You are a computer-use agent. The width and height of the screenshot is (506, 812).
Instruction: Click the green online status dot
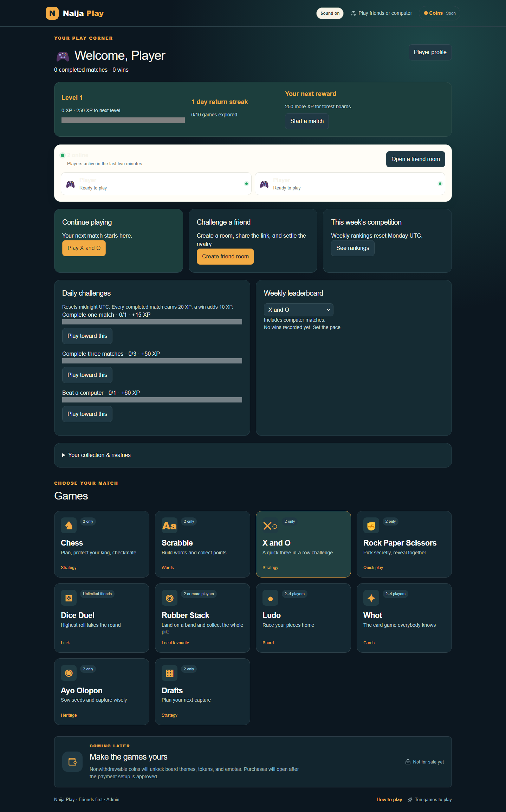(x=63, y=155)
